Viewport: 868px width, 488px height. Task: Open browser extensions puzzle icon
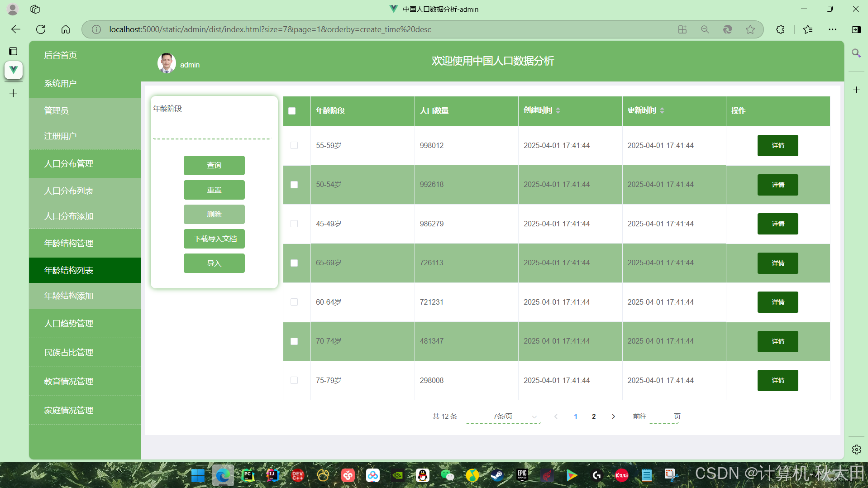[780, 29]
